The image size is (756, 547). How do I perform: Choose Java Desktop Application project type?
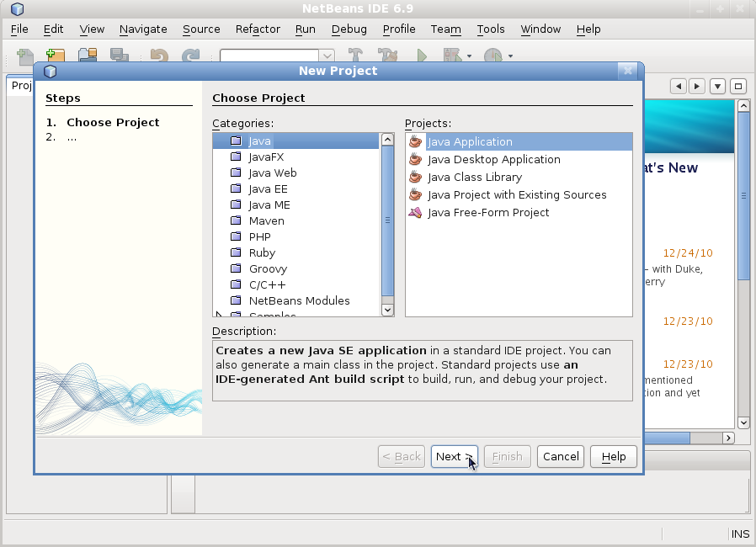click(x=519, y=160)
